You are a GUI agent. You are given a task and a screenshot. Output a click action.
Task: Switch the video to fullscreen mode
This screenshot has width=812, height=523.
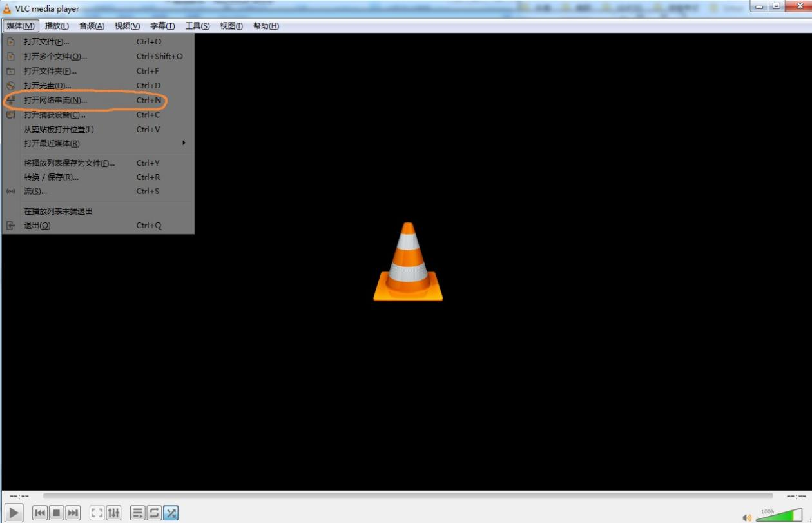pyautogui.click(x=97, y=513)
